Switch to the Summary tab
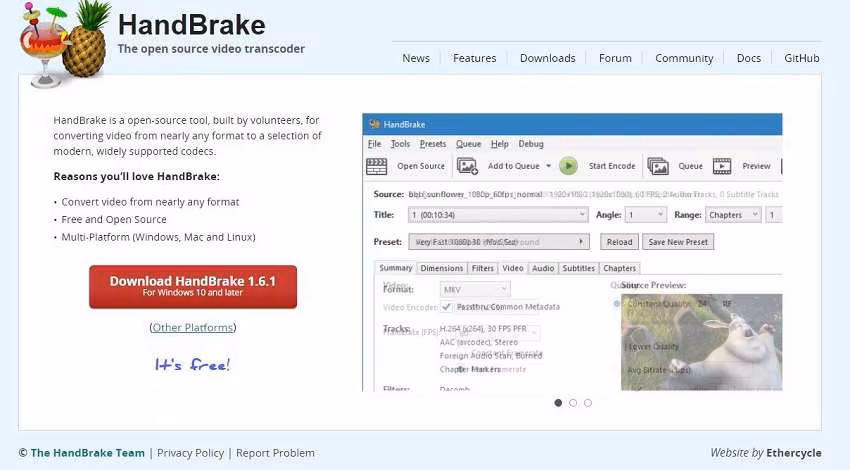 click(396, 268)
